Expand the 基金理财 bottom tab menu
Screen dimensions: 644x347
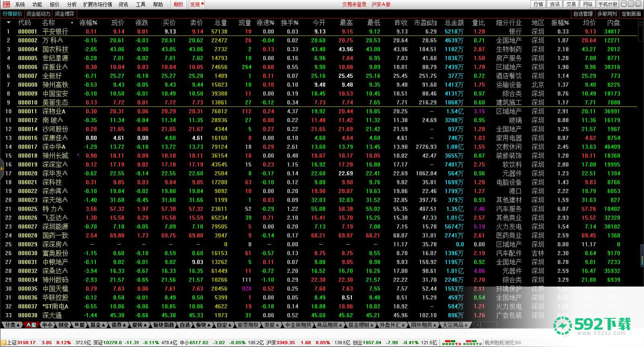point(361,325)
